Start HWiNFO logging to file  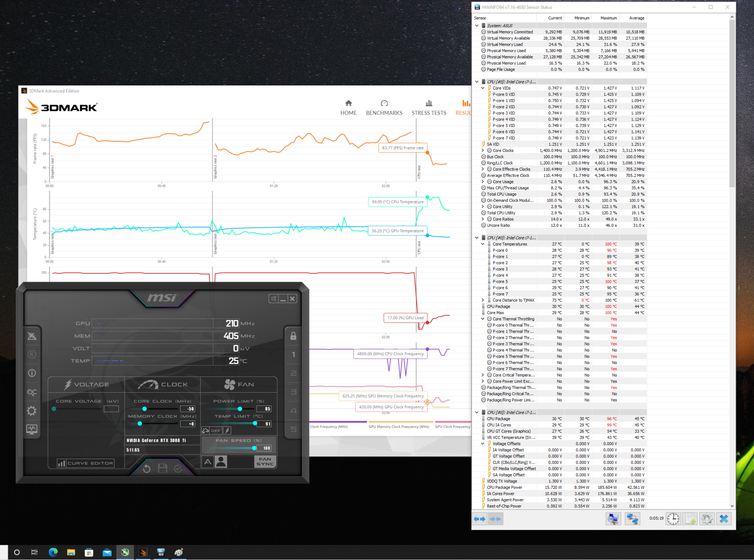[690, 519]
